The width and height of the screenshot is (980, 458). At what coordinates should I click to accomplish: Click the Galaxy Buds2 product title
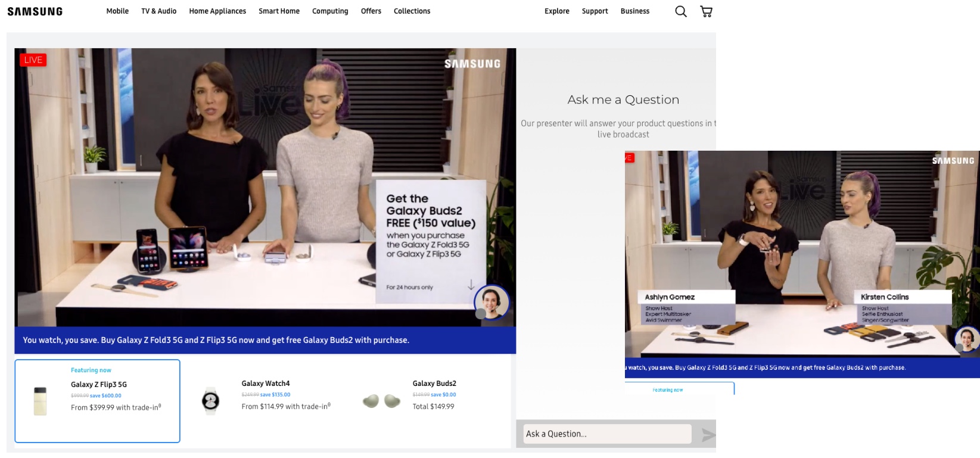coord(434,384)
